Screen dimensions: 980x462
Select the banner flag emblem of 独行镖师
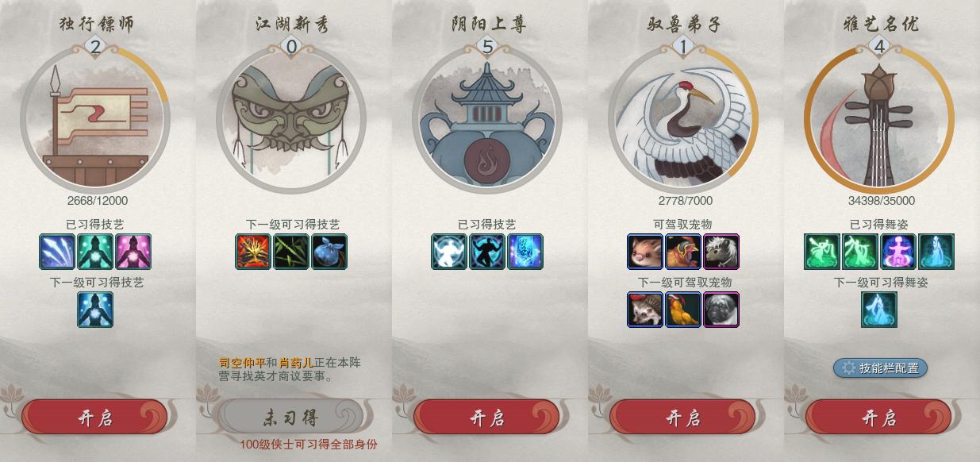[x=95, y=119]
